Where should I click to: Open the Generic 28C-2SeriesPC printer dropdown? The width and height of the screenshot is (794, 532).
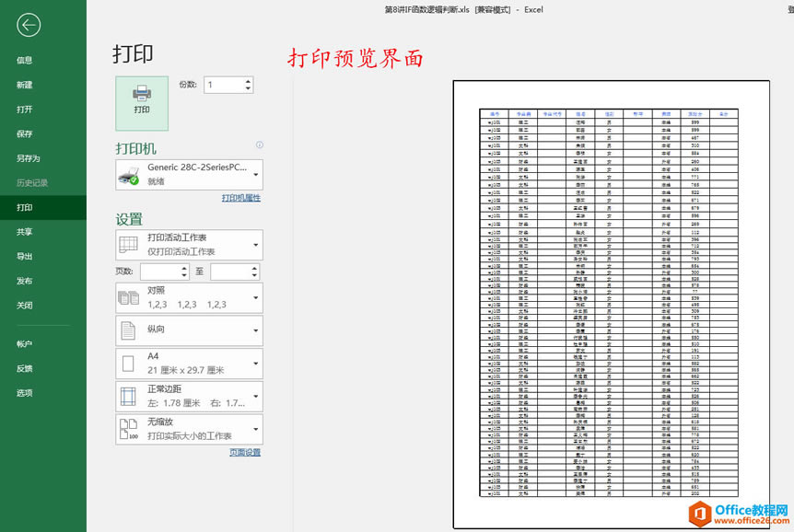[189, 175]
